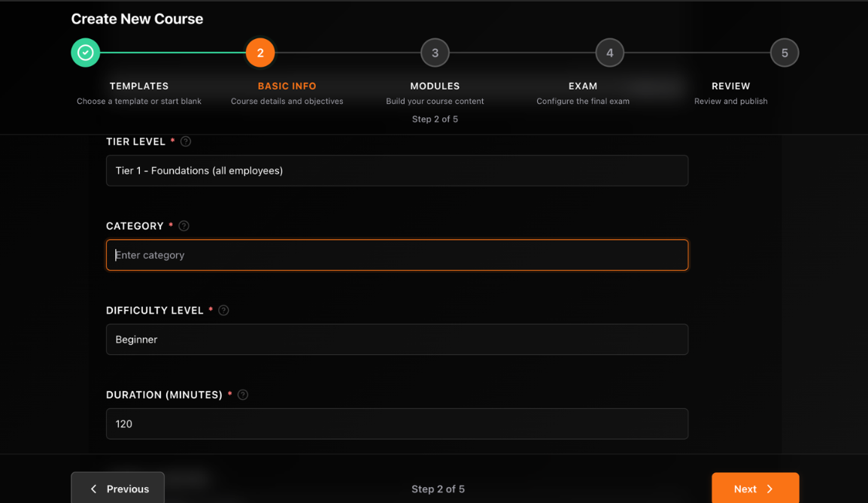Image resolution: width=868 pixels, height=503 pixels.
Task: Click the step 5 Review circle
Action: (785, 53)
